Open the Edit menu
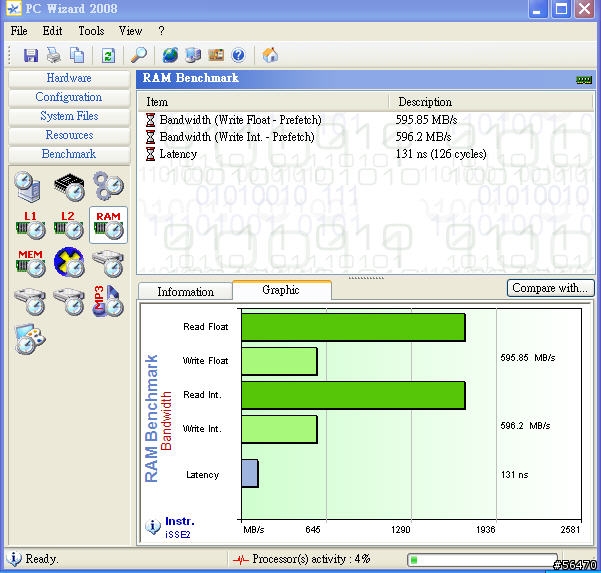601x573 pixels. (52, 31)
